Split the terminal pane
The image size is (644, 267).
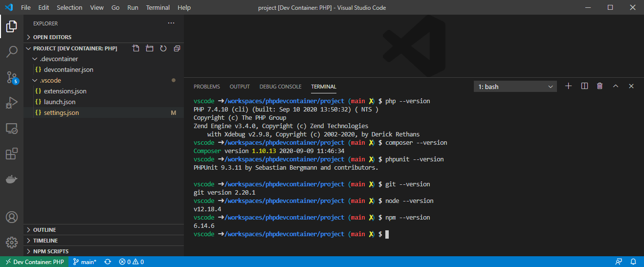584,86
